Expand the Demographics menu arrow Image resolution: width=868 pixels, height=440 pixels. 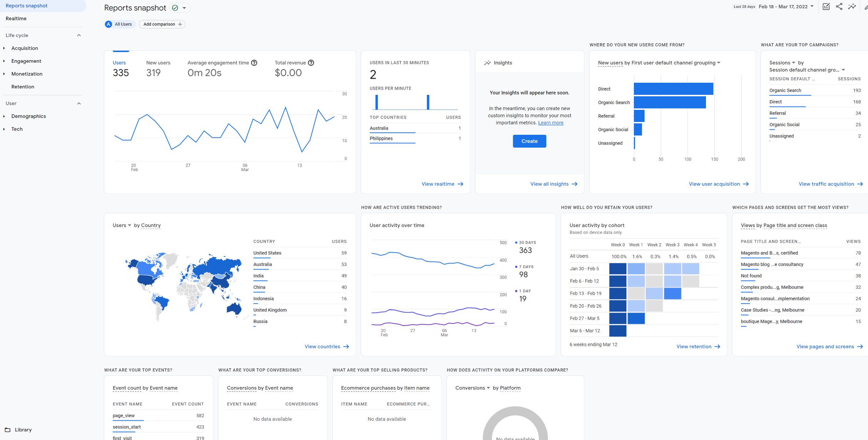click(4, 116)
